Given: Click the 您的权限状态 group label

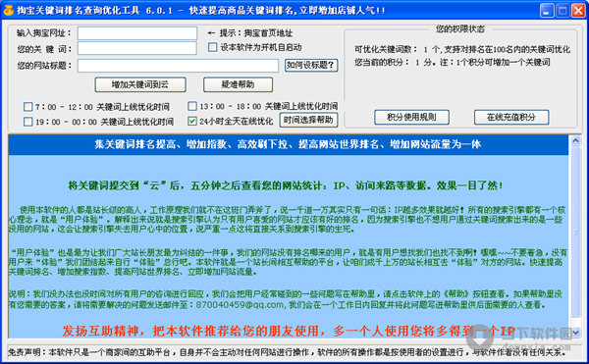Looking at the screenshot, I should coord(459,28).
